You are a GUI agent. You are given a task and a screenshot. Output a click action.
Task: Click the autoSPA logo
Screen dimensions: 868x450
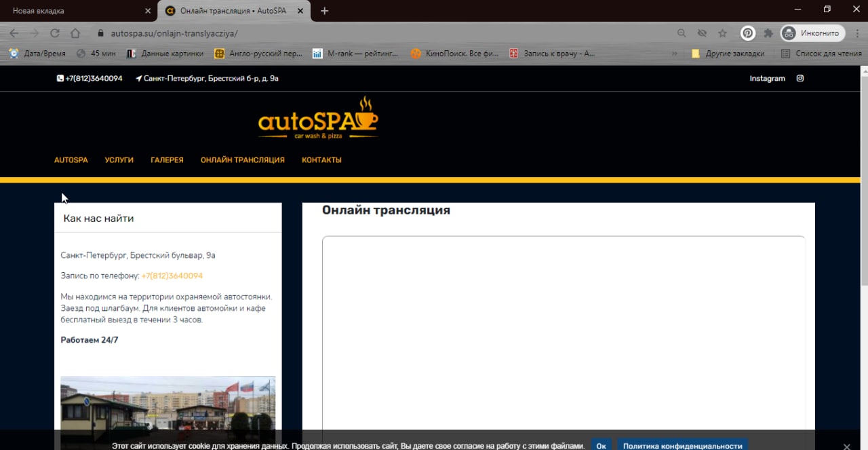click(318, 118)
